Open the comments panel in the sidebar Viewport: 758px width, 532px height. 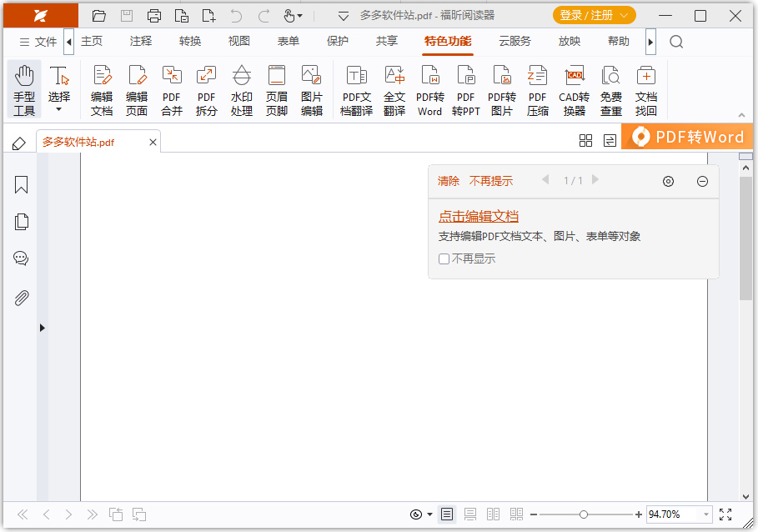click(x=20, y=258)
